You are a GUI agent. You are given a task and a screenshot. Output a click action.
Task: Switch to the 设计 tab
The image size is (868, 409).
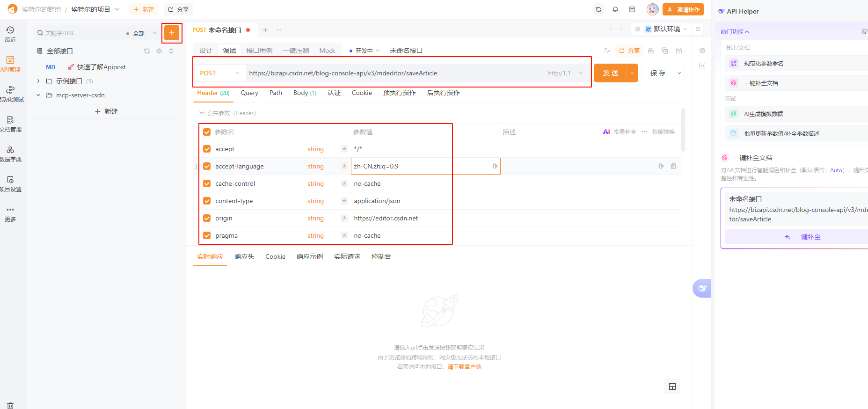point(206,51)
